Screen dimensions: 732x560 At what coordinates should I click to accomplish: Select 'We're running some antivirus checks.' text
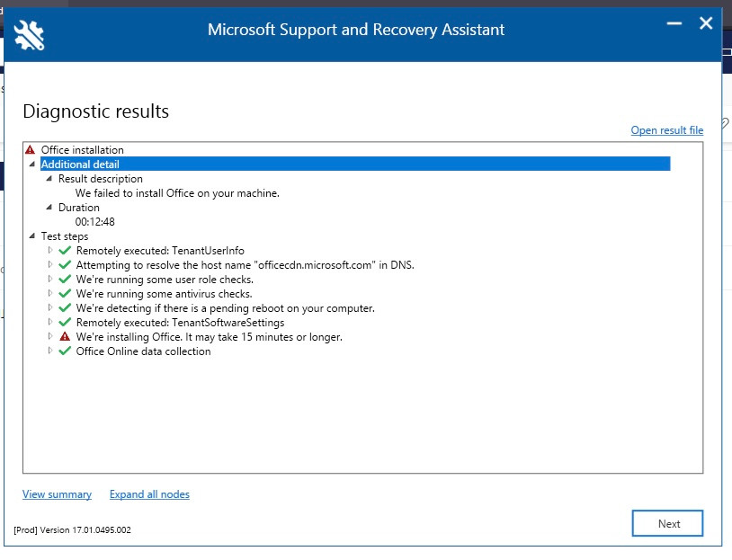165,294
